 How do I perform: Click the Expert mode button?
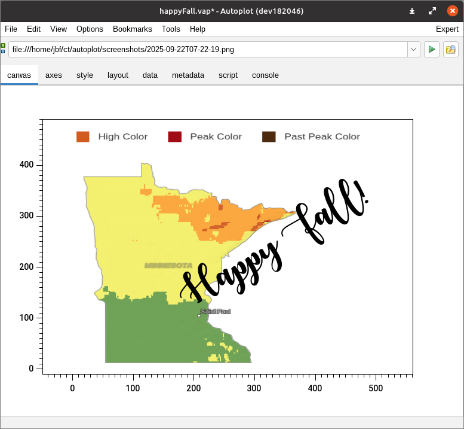pos(447,29)
